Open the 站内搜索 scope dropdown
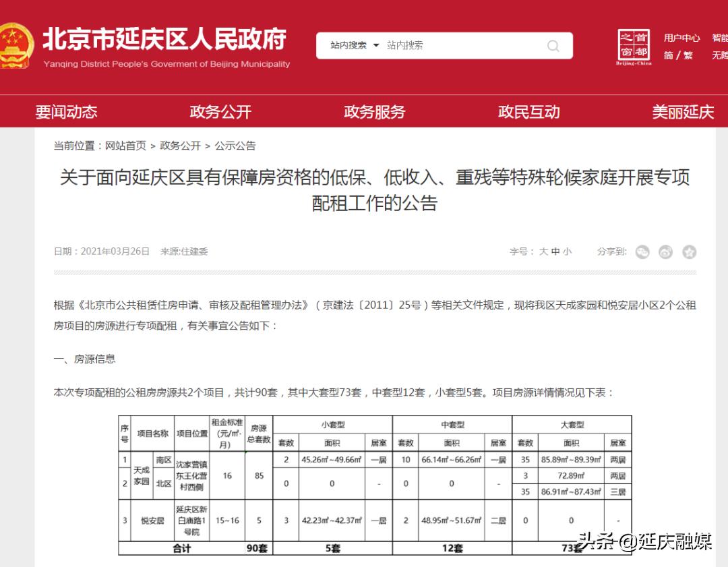 (355, 45)
